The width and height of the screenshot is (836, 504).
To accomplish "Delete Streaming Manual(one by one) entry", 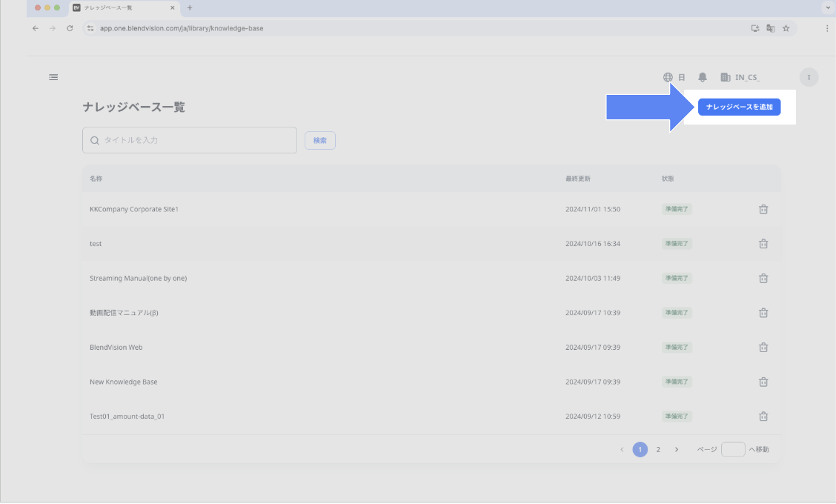I will [763, 279].
